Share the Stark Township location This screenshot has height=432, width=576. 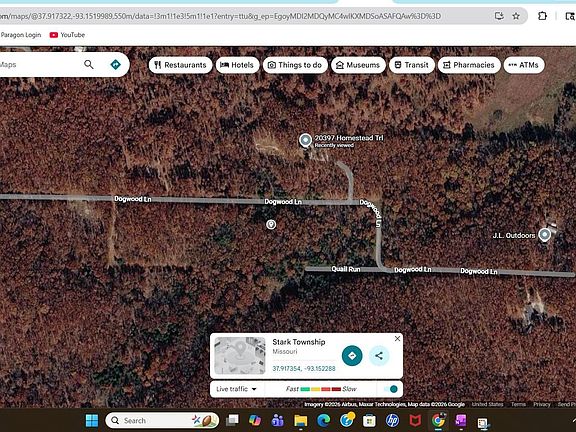379,356
